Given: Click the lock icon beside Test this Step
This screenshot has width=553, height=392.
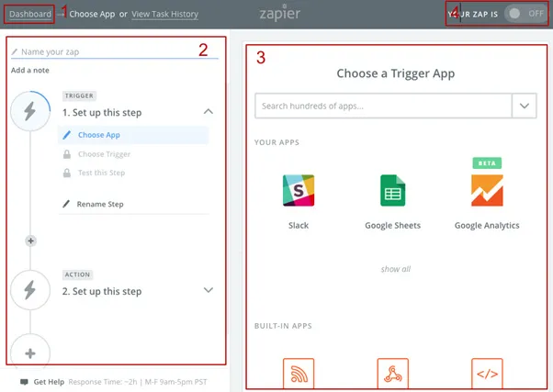Looking at the screenshot, I should [67, 173].
